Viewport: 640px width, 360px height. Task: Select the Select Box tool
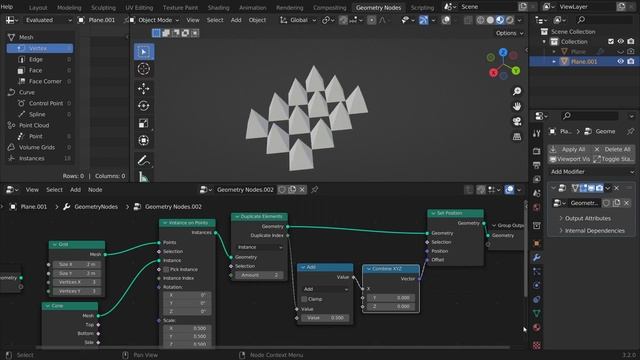click(x=143, y=52)
